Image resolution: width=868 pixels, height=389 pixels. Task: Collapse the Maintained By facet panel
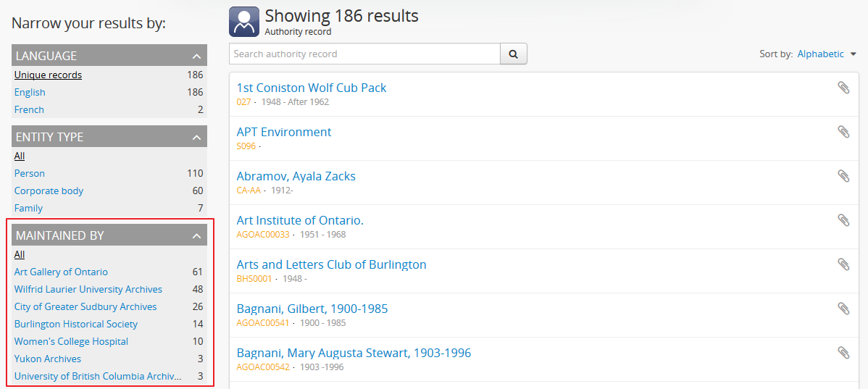(196, 235)
